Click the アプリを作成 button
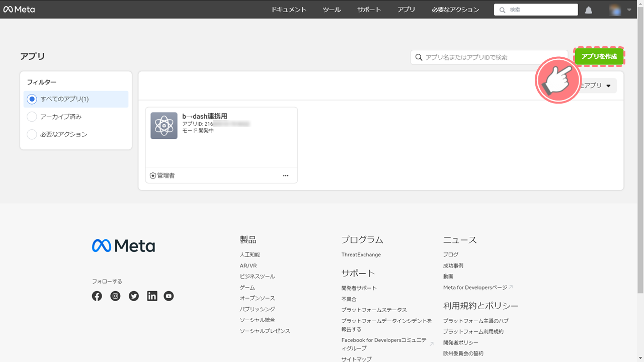Image resolution: width=644 pixels, height=362 pixels. click(x=599, y=56)
